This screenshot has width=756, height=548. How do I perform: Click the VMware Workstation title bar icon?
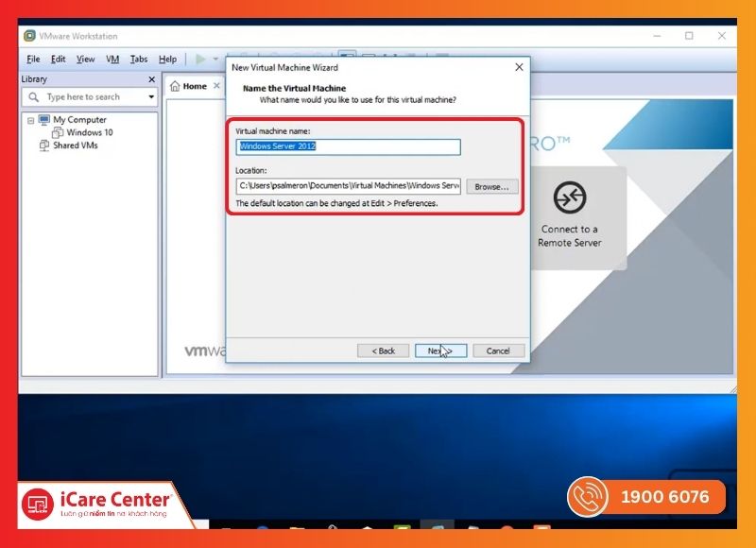[x=30, y=36]
